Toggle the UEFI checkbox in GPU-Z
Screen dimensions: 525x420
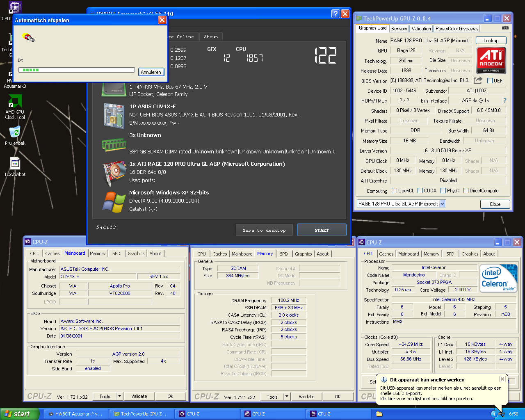click(x=490, y=81)
